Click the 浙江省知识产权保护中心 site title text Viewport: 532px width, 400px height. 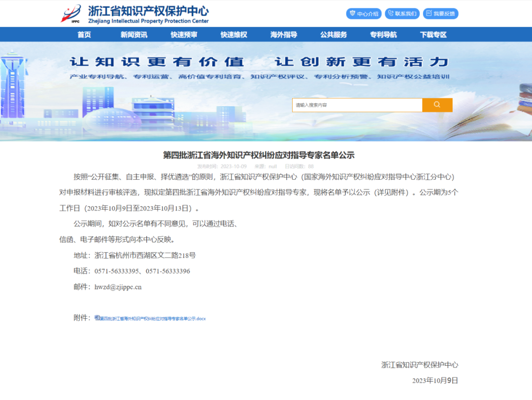[x=148, y=11]
